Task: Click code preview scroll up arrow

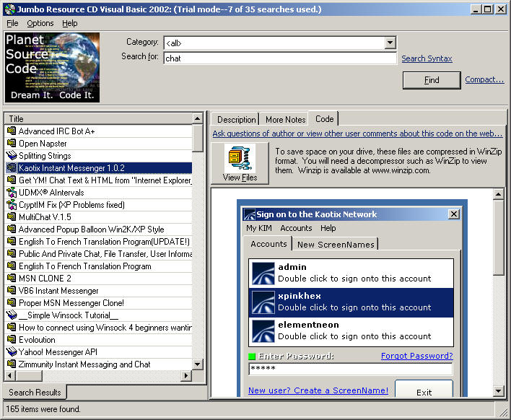Action: [x=499, y=195]
